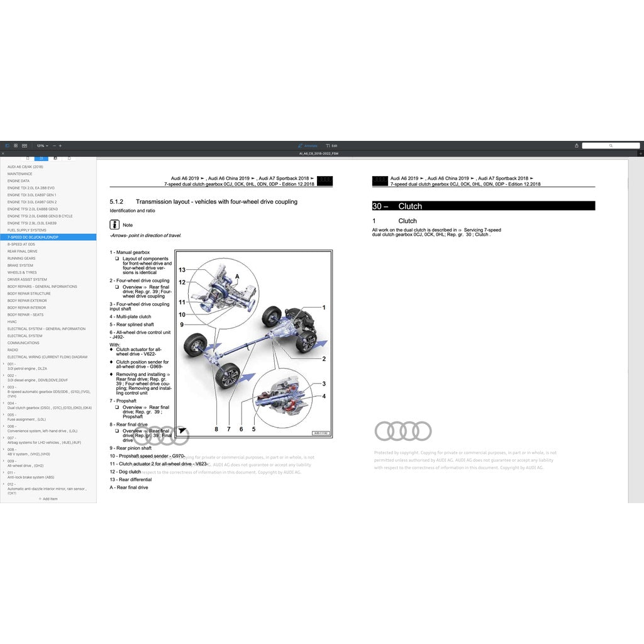Switch to two-page spread view icon
This screenshot has height=644, width=644.
point(24,145)
